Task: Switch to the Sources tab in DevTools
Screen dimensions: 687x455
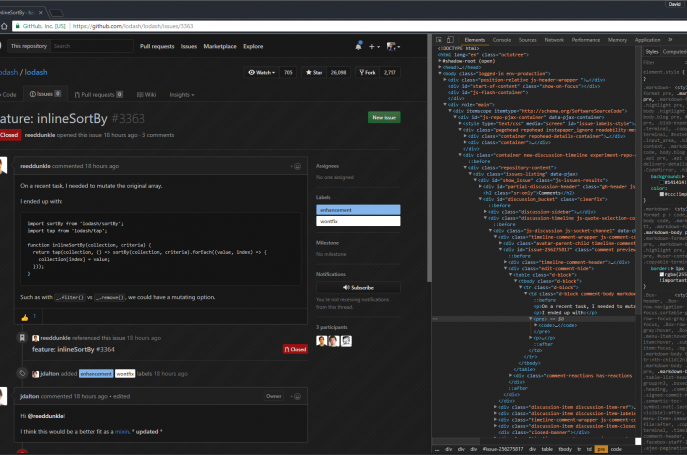Action: [x=528, y=40]
